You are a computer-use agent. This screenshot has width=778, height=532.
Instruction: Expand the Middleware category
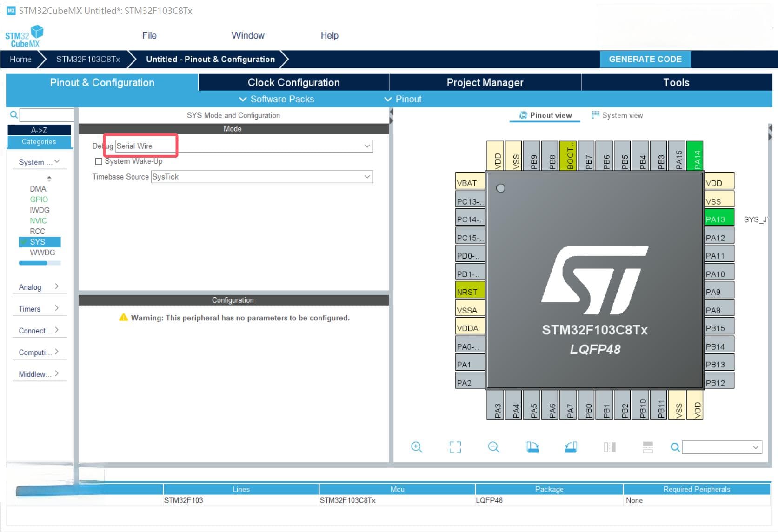pos(40,374)
